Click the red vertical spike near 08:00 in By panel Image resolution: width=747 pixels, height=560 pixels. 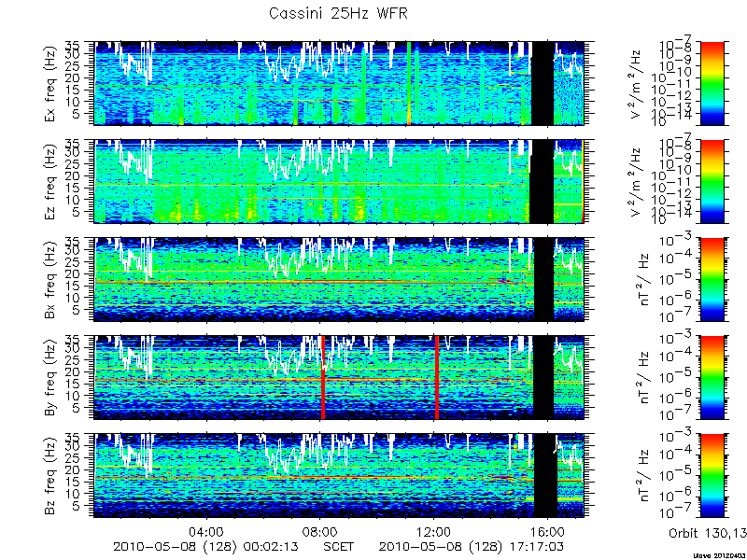[322, 378]
